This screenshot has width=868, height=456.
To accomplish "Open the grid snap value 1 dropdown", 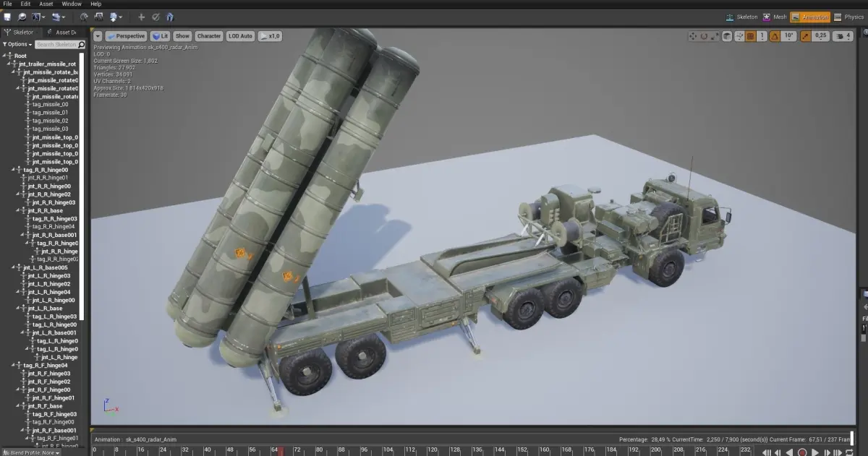I will click(762, 36).
